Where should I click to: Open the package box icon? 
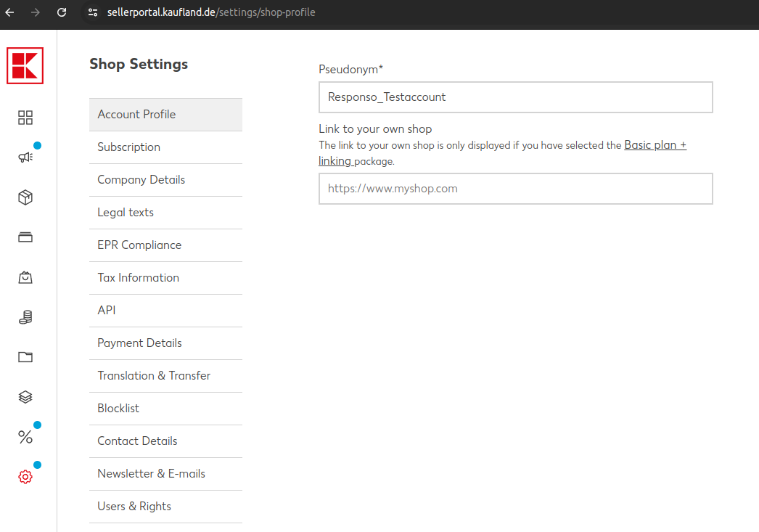coord(25,197)
